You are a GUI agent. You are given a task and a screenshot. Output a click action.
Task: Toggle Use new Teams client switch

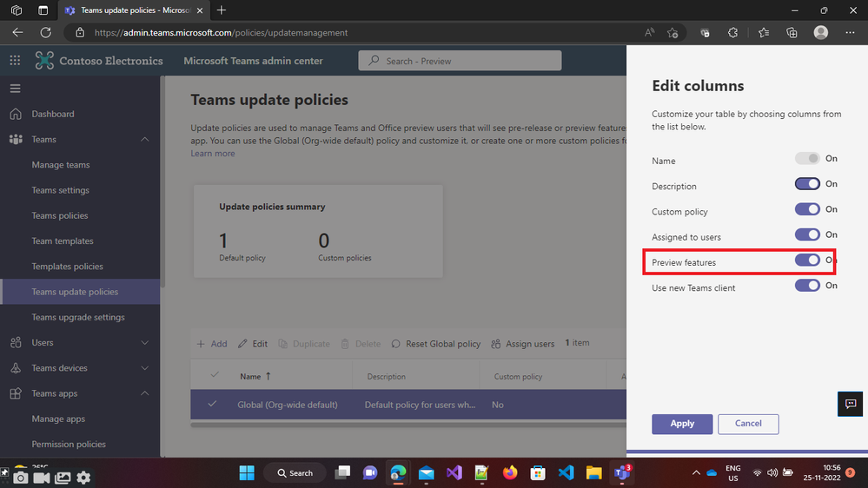coord(807,286)
